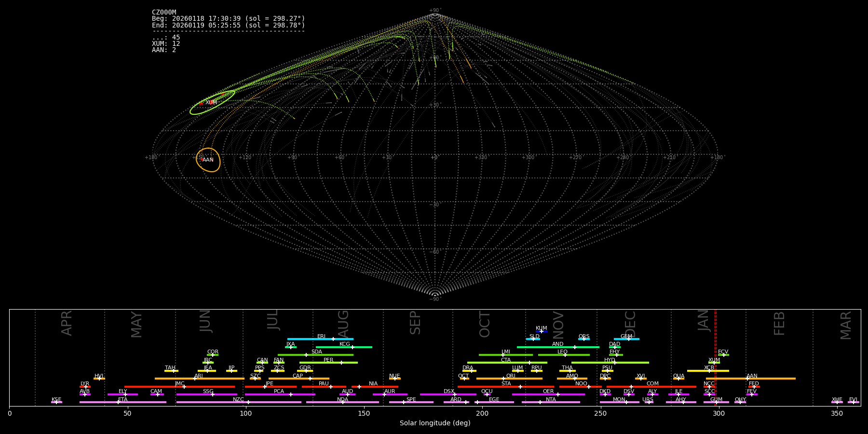Click the AUG month label

click(343, 323)
